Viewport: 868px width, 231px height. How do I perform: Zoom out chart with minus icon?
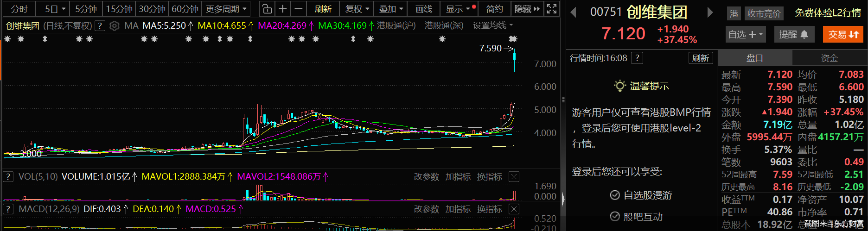pyautogui.click(x=299, y=9)
